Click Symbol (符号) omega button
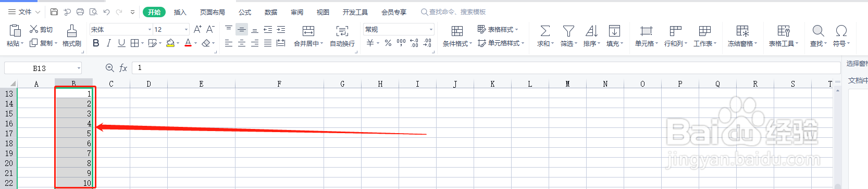Image resolution: width=868 pixels, height=189 pixels. [841, 36]
